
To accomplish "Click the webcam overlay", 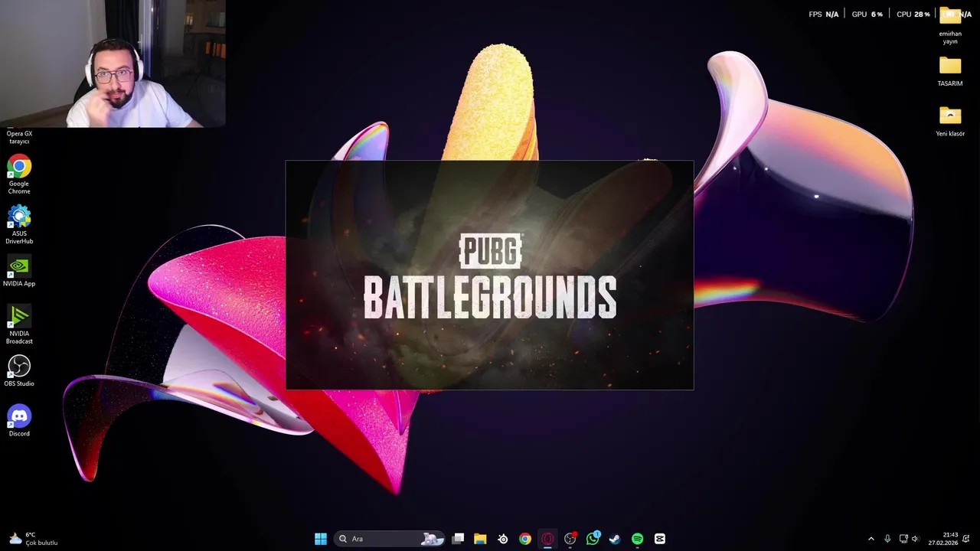I will point(113,64).
